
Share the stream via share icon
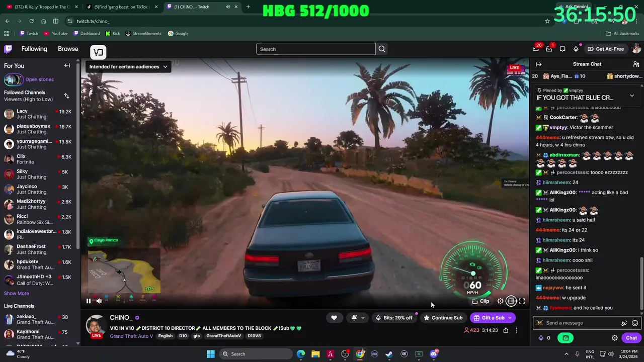coord(506,330)
